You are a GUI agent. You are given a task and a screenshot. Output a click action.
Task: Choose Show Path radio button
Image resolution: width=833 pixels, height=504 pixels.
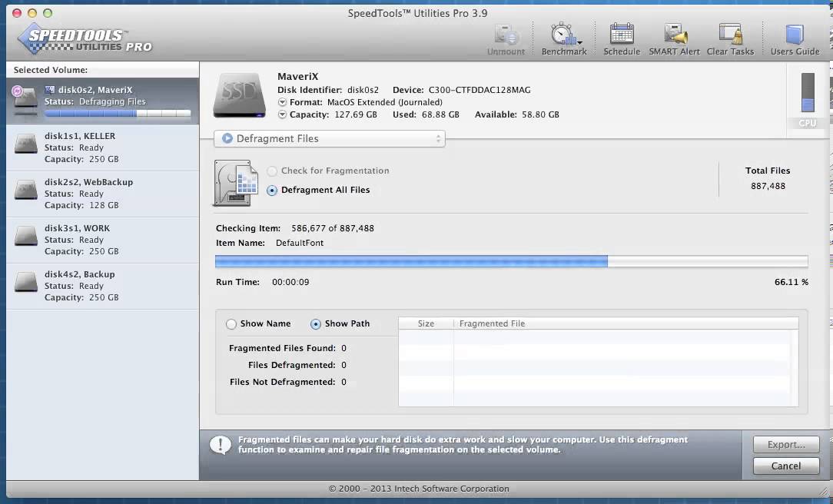316,324
